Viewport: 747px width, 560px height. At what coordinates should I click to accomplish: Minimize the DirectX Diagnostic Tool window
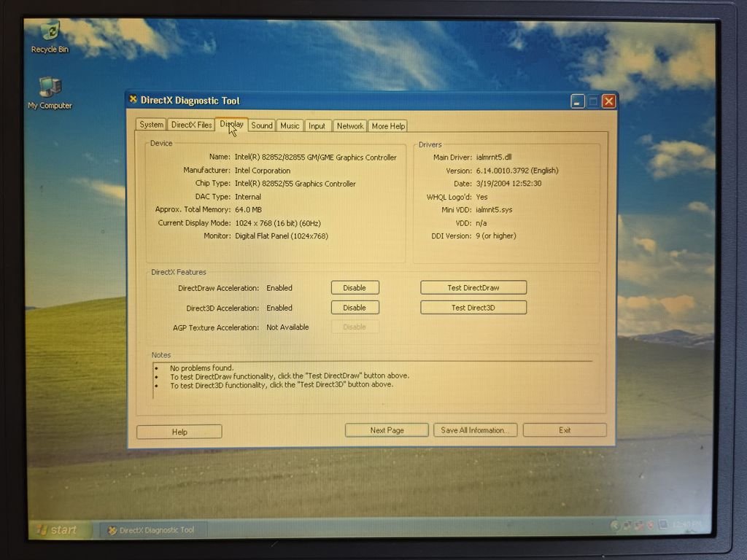coord(578,101)
